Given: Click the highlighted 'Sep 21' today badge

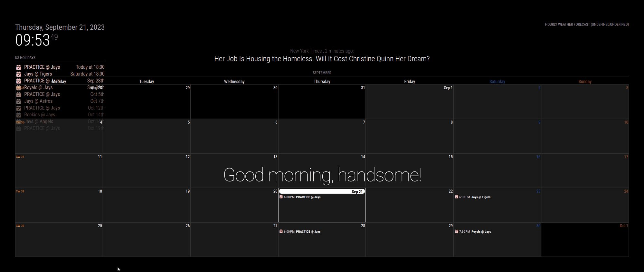Looking at the screenshot, I should point(322,191).
